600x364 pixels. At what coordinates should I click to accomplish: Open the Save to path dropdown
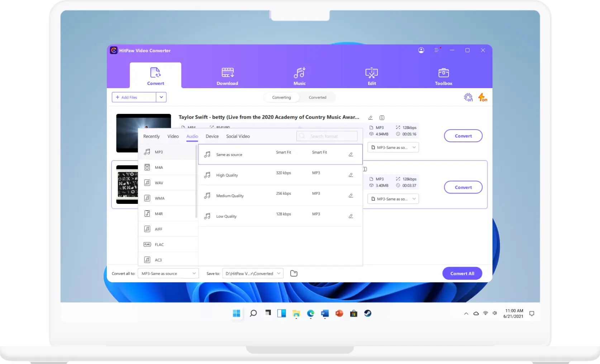pyautogui.click(x=253, y=273)
